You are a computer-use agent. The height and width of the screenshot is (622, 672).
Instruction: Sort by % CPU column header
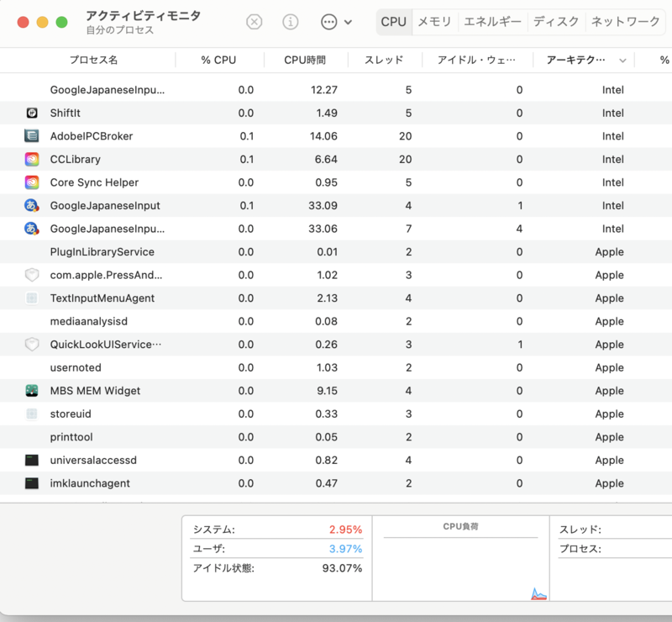218,60
